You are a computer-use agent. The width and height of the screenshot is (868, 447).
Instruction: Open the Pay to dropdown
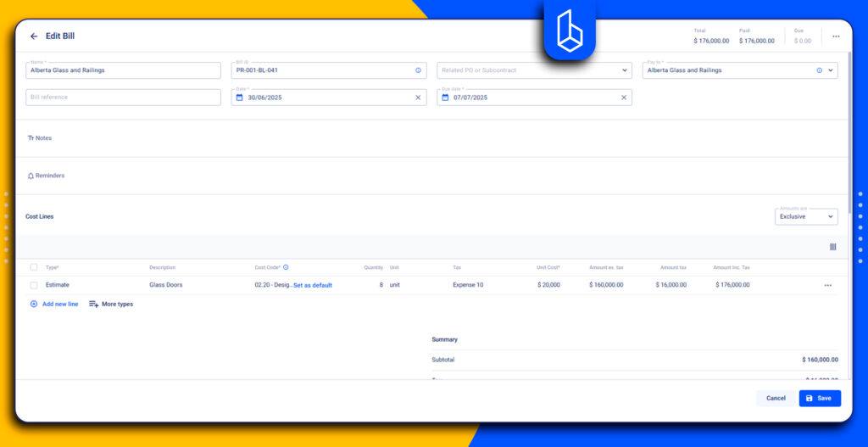tap(830, 70)
